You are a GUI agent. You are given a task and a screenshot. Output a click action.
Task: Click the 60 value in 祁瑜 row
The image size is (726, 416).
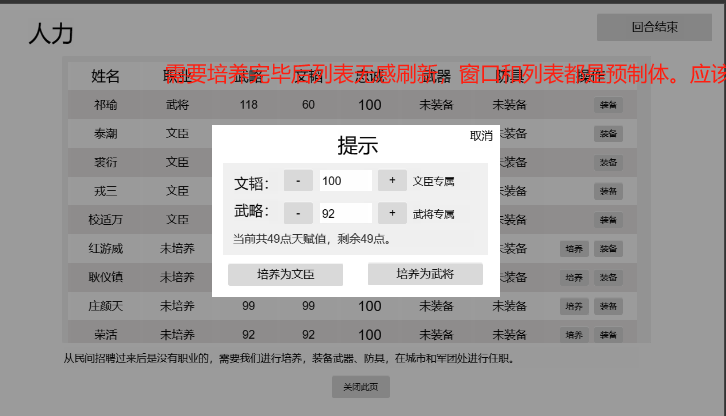(308, 105)
